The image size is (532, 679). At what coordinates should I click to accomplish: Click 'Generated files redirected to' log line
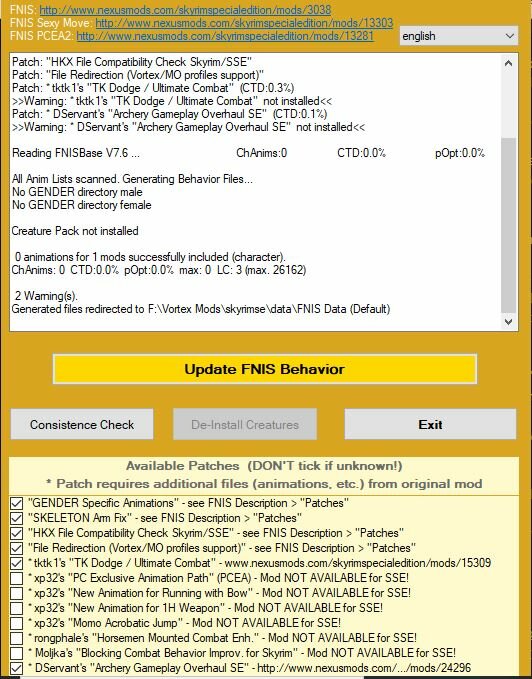[201, 309]
